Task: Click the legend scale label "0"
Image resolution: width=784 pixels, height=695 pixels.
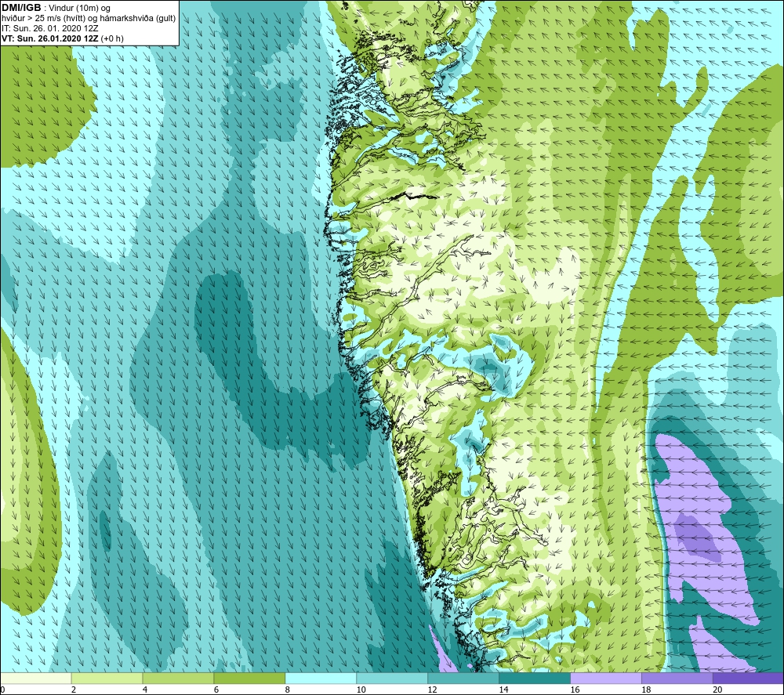Action: (2, 690)
